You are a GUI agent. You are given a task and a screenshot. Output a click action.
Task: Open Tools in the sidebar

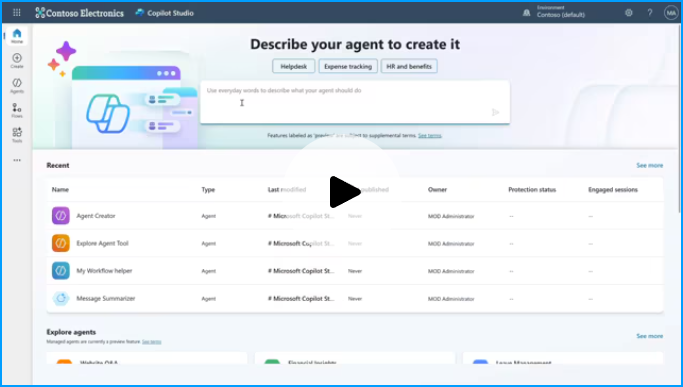(17, 135)
